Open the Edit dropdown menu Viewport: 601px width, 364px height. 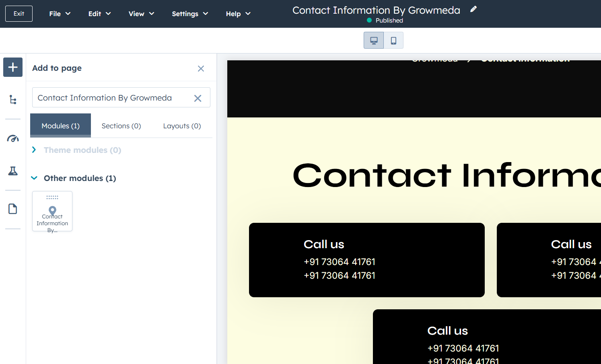(x=99, y=14)
